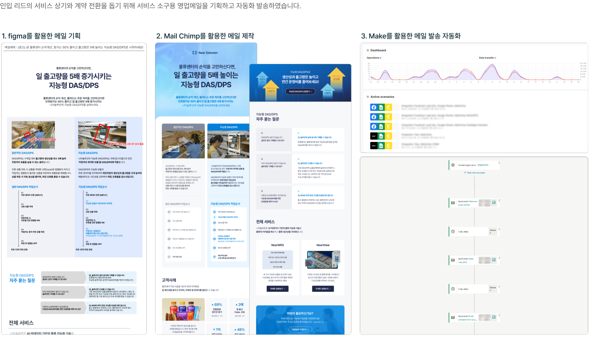Click the '지능형 DAS/DPS' photo in the figma mockup
Screen dimensions: 589x364
(102, 135)
